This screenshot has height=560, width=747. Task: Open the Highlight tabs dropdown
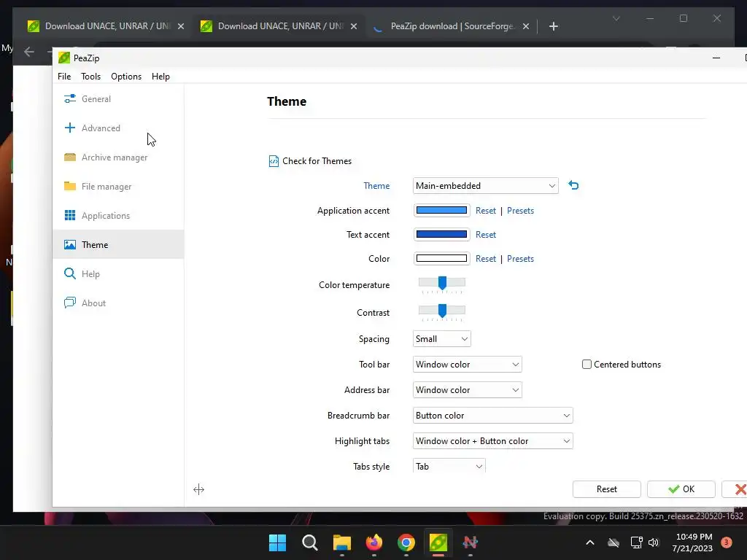coord(492,441)
